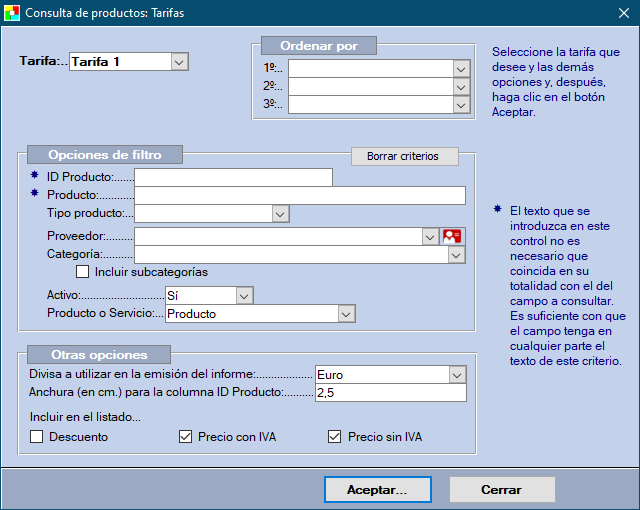Expand the Categoría dropdown
The width and height of the screenshot is (640, 510).
click(456, 255)
